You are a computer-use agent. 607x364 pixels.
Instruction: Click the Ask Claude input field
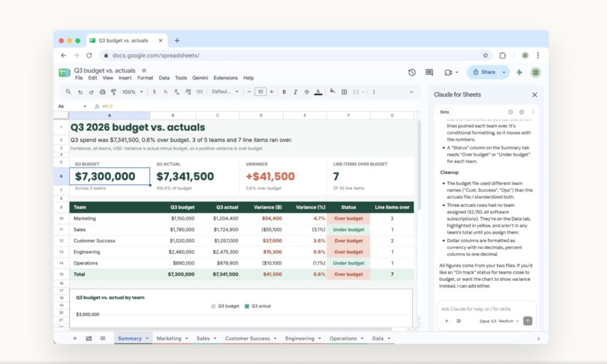click(487, 309)
